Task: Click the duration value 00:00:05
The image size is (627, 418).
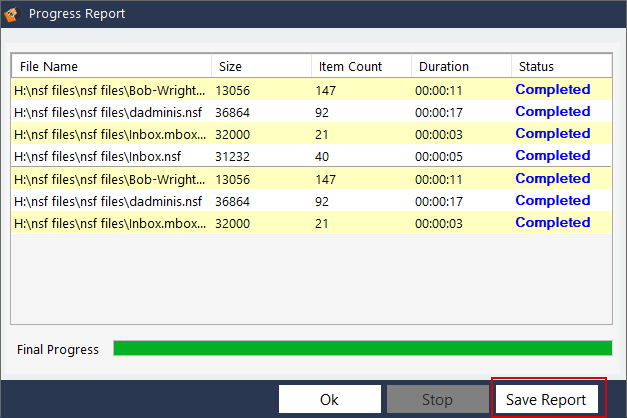Action: click(439, 156)
